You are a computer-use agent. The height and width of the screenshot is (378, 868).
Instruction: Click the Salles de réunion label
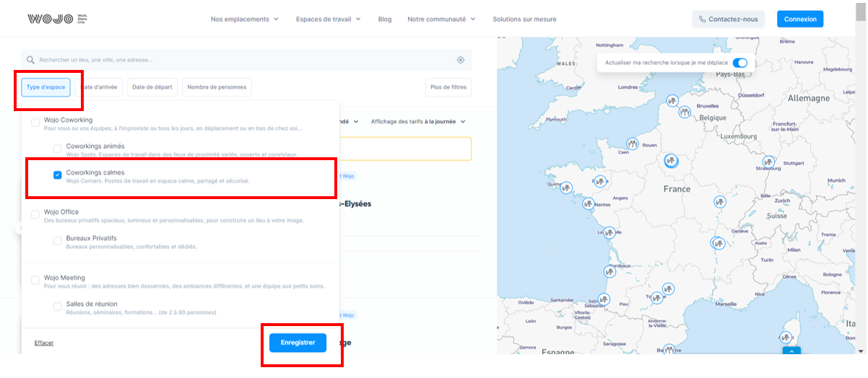92,304
